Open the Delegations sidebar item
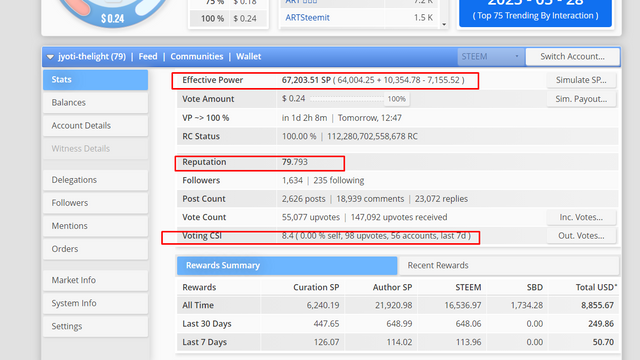Viewport: 640px width, 360px height. (96, 180)
